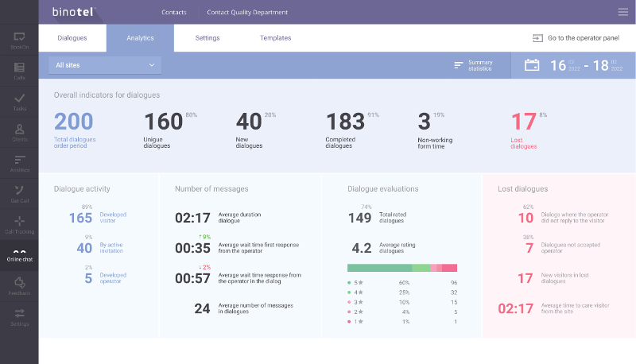
Task: Click the hamburger menu icon top right
Action: (622, 12)
